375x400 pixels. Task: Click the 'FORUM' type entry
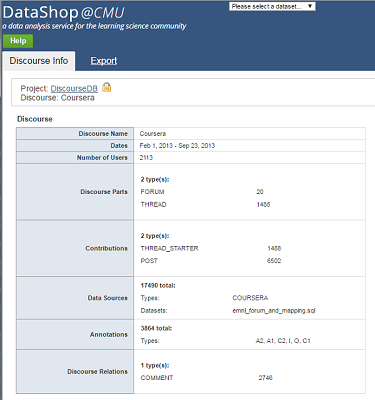pos(152,192)
